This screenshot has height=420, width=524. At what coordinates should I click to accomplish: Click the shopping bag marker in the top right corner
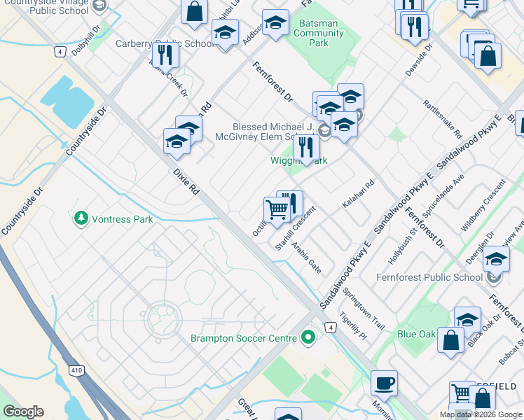point(488,57)
